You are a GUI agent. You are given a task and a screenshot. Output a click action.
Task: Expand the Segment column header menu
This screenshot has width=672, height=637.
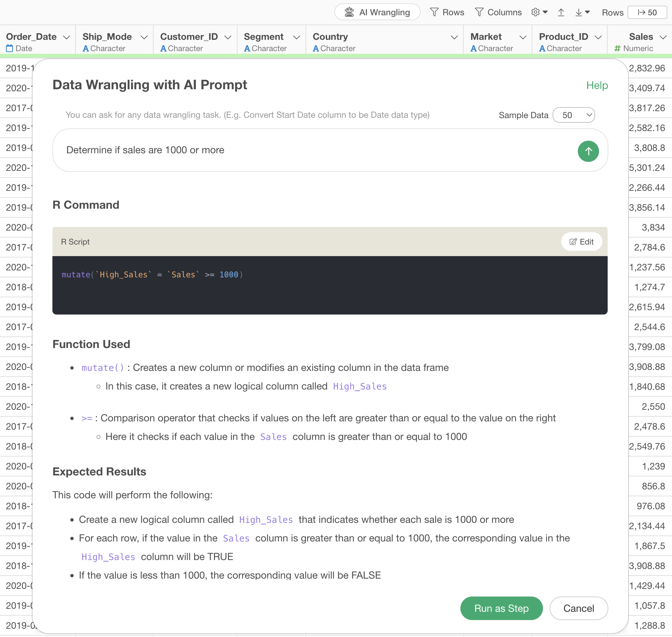296,37
